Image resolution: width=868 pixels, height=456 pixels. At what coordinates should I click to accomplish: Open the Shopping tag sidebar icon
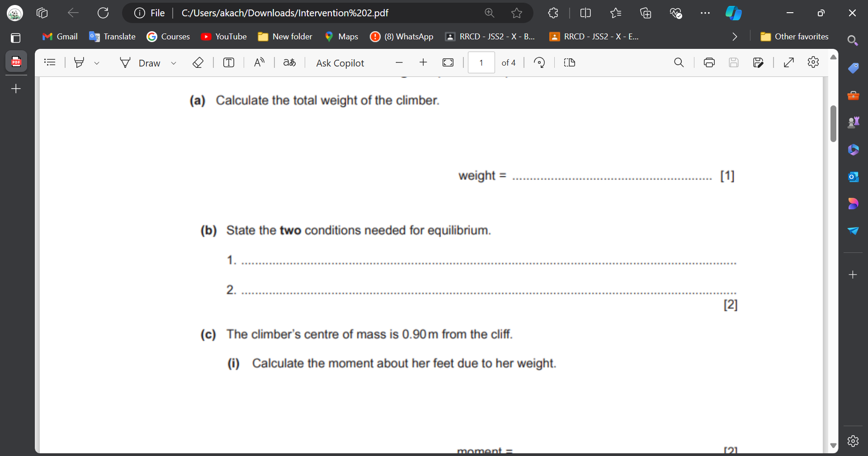(853, 68)
